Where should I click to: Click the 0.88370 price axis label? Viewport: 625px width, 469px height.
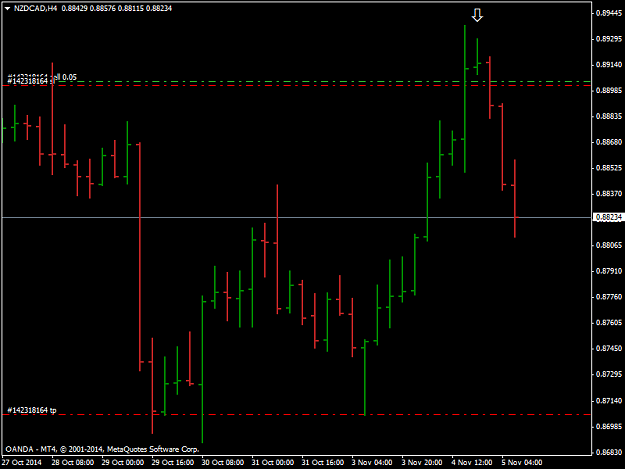tap(609, 194)
